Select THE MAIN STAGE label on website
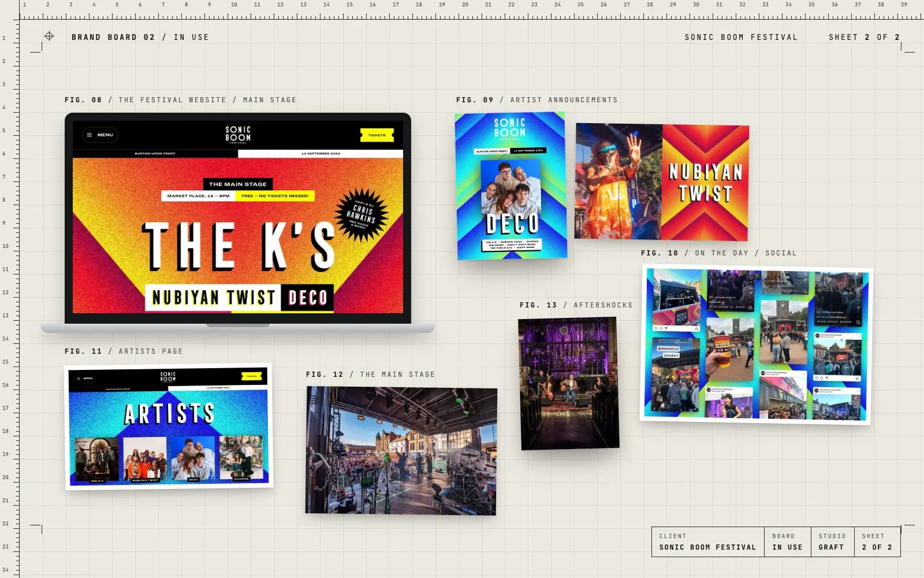 [x=238, y=184]
